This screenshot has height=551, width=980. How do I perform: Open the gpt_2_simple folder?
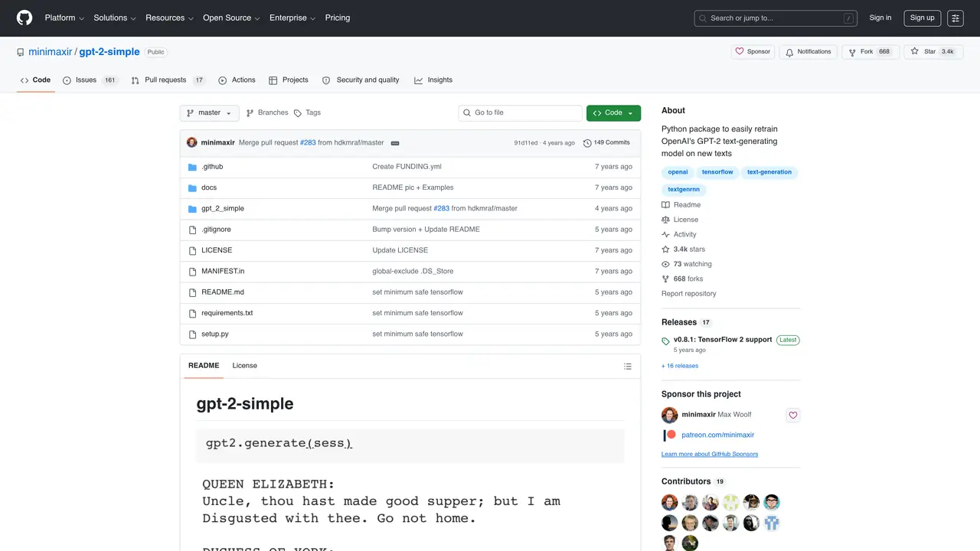click(223, 209)
